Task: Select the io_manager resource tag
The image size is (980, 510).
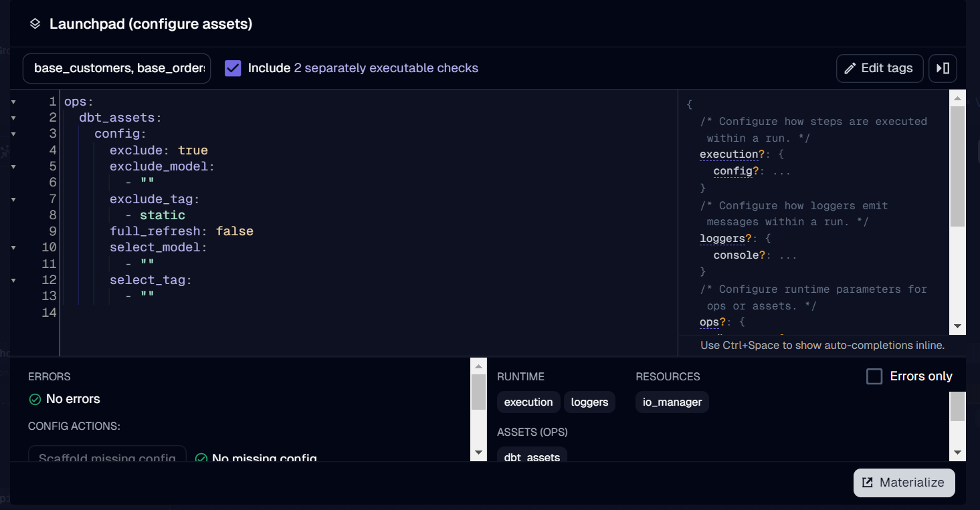Action: 672,402
